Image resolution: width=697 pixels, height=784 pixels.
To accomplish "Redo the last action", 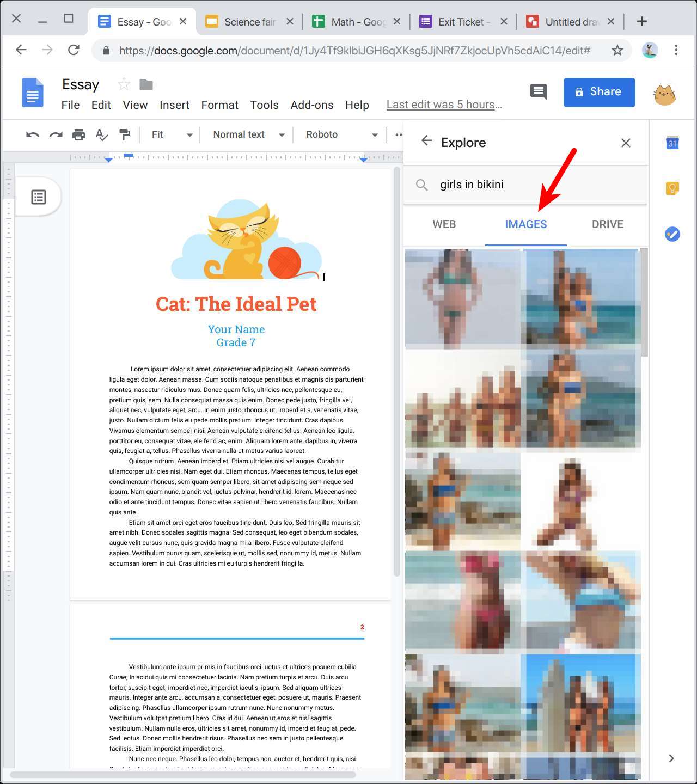I will tap(55, 134).
